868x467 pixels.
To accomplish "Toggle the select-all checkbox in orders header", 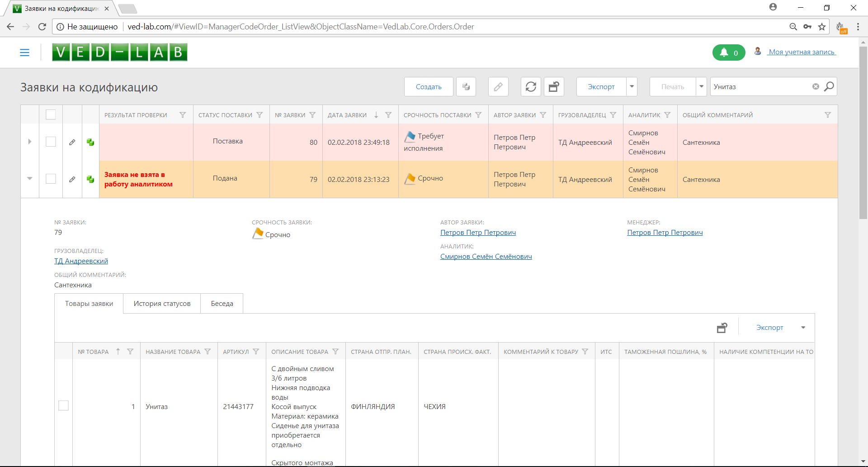I will point(51,115).
